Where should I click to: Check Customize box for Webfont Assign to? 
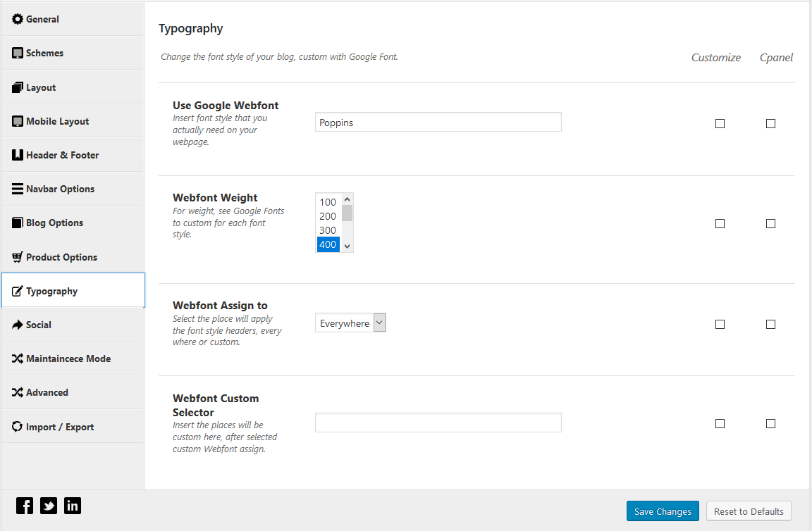720,325
